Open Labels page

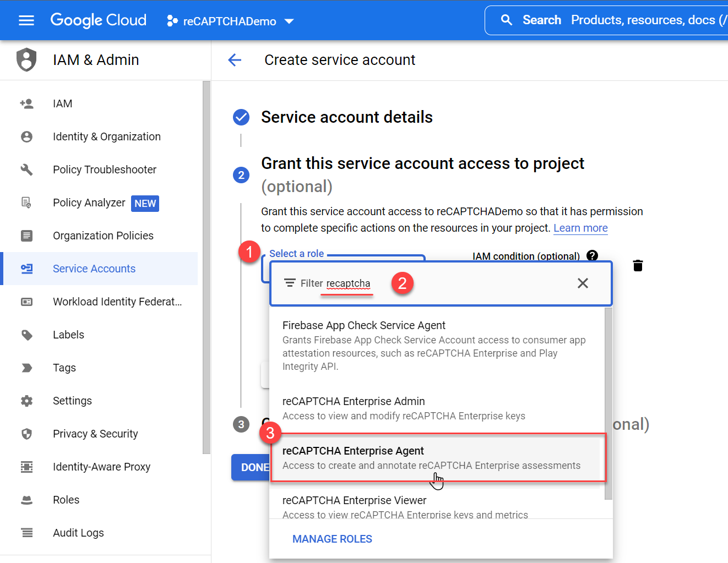click(x=68, y=335)
